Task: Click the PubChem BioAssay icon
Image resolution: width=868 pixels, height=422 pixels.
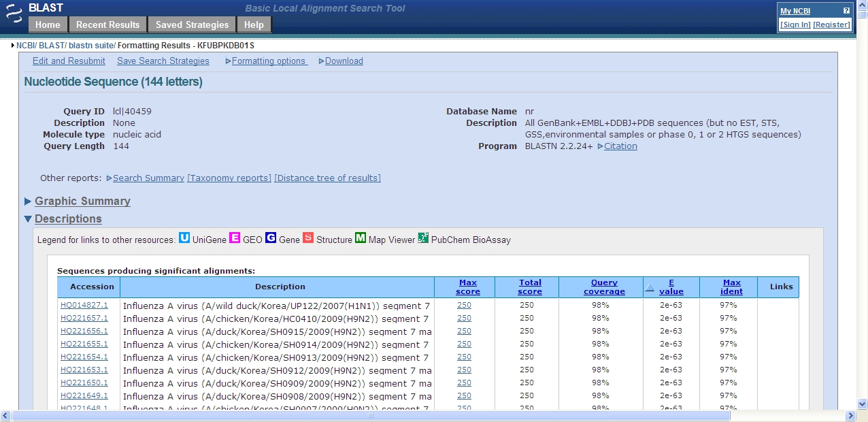Action: [423, 238]
